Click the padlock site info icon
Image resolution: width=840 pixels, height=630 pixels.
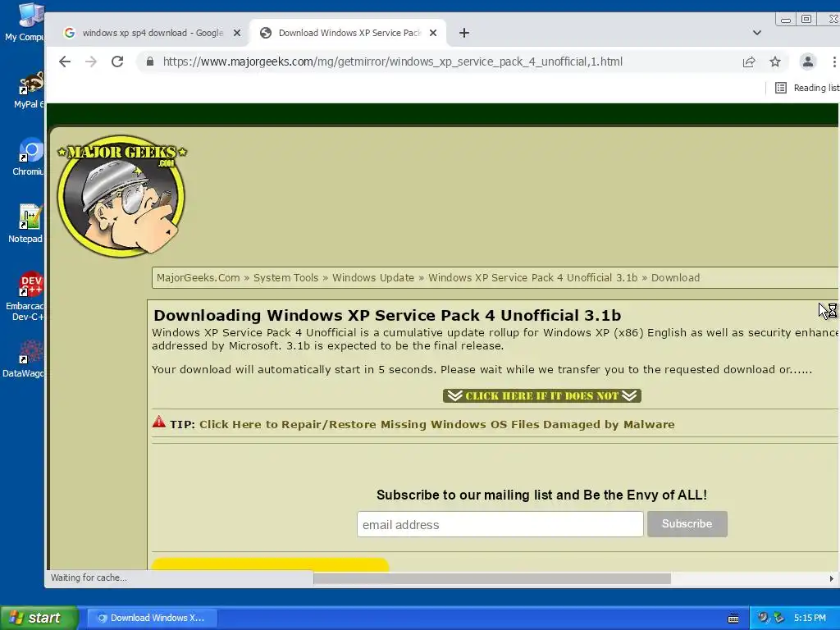click(150, 62)
